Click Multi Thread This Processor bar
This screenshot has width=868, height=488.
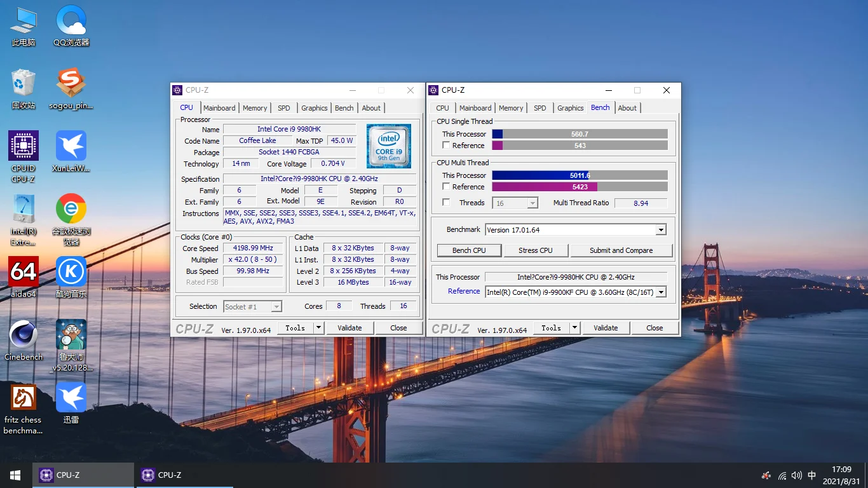580,175
